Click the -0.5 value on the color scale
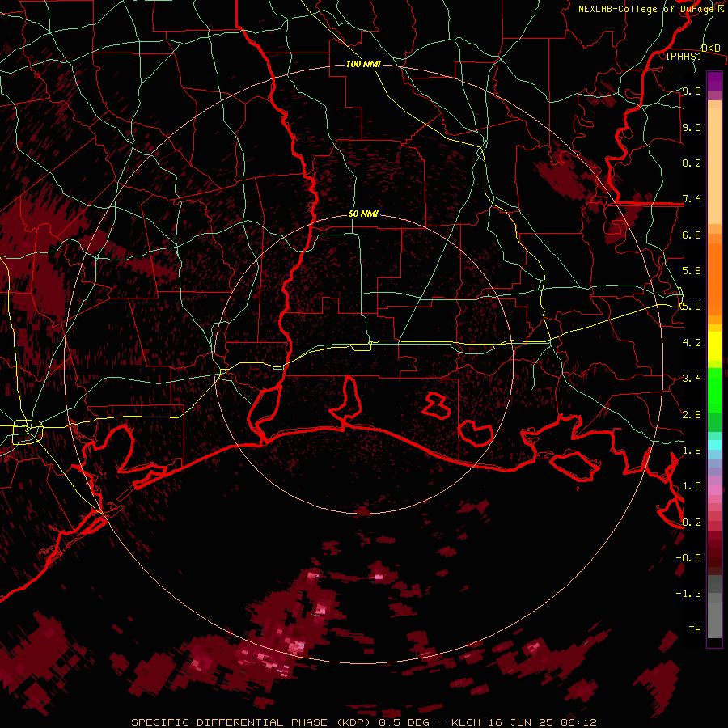This screenshot has width=728, height=728. pos(688,557)
